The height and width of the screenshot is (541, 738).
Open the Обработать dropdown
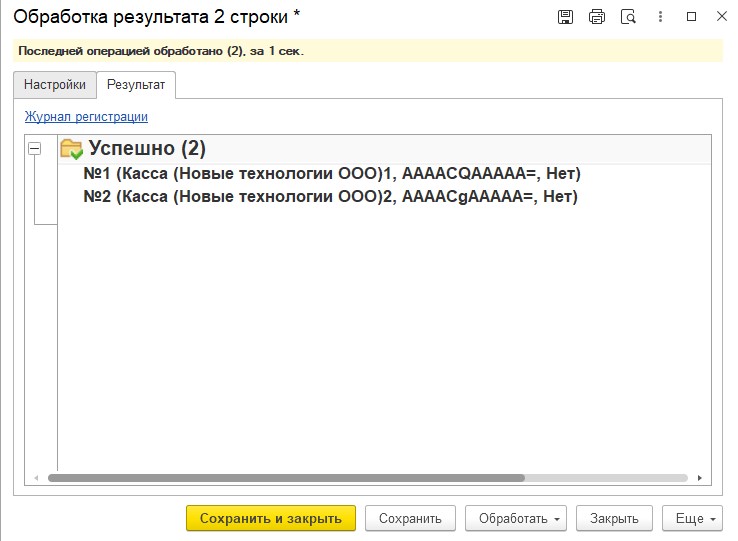tap(516, 518)
